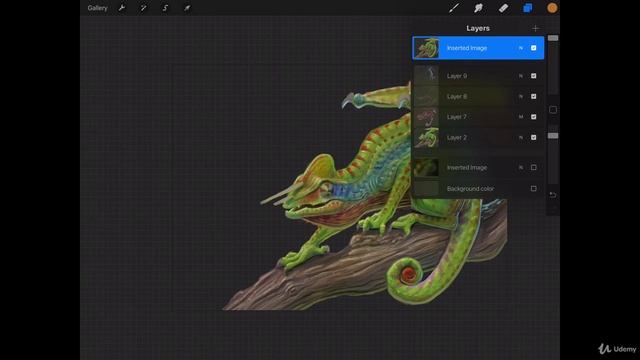The height and width of the screenshot is (360, 640).
Task: Select the bottom Inserted Image thumbnail
Action: 426,167
